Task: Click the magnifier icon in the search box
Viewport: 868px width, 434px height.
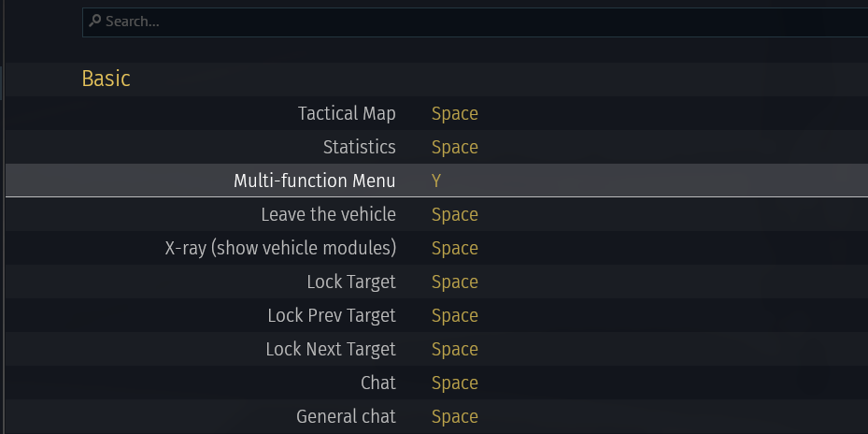Action: pyautogui.click(x=94, y=22)
